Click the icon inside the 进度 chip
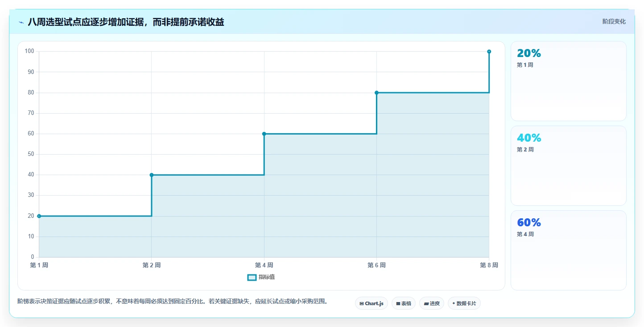The width and height of the screenshot is (644, 327). pos(426,304)
